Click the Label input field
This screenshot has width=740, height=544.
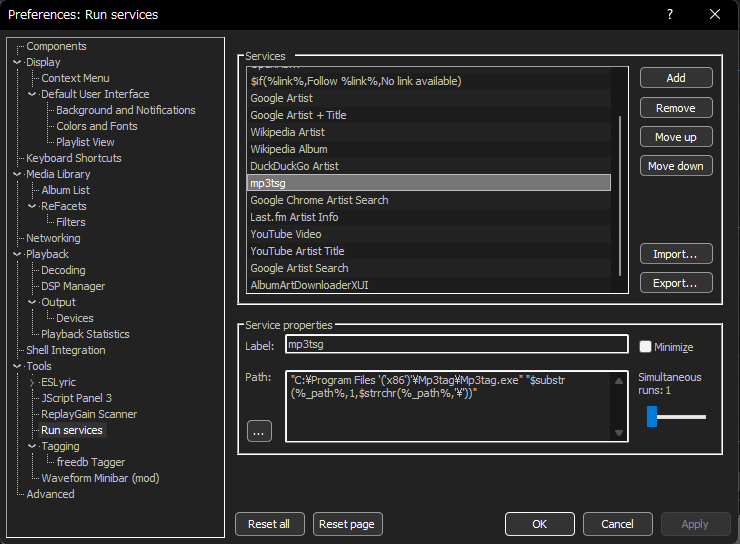click(456, 344)
